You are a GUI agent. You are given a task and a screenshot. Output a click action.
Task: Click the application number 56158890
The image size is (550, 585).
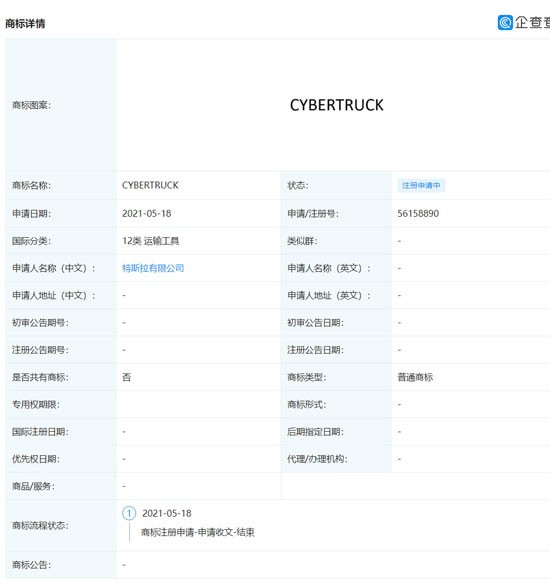[418, 214]
